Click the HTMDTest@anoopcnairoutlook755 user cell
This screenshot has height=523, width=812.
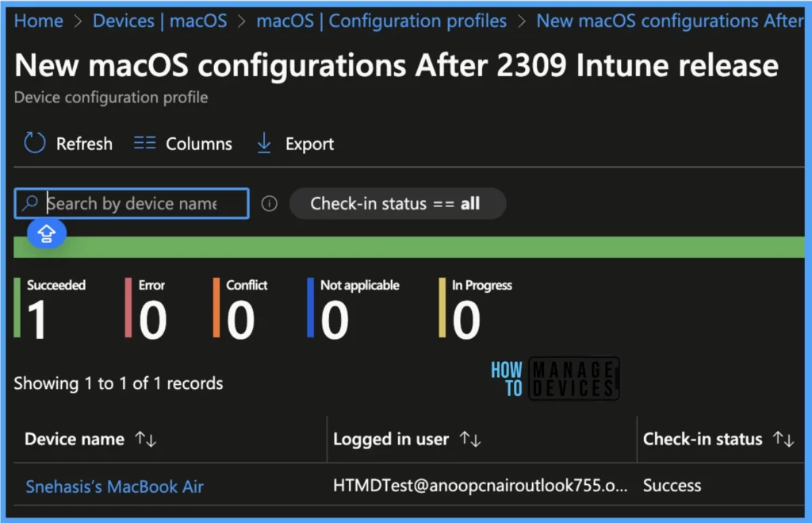[480, 485]
